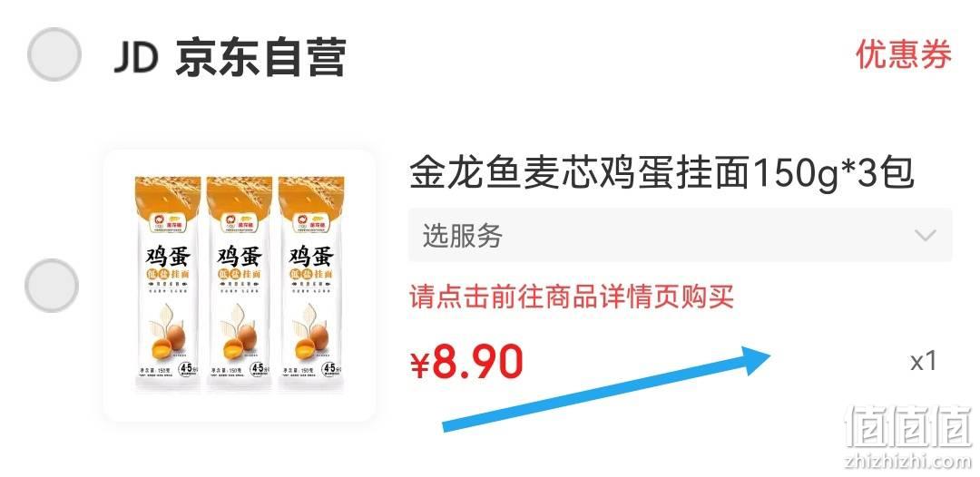Screen dimensions: 980x477
Task: Click the middle noodle package in the image
Action: tap(240, 284)
